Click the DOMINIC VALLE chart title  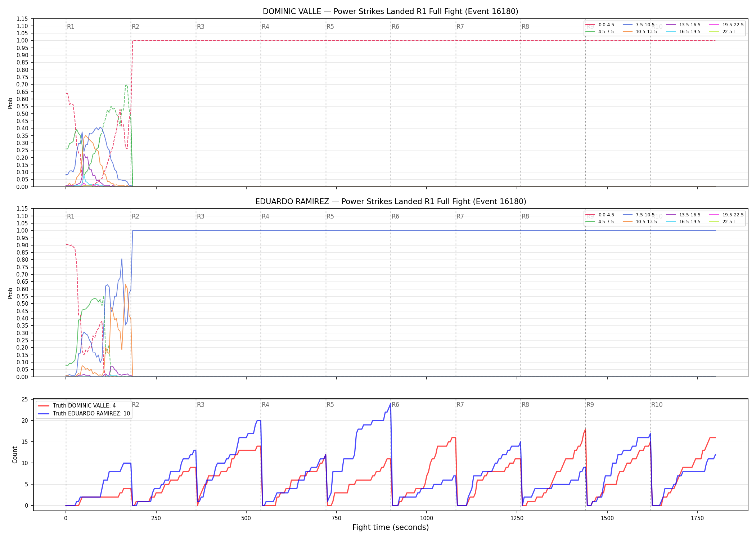tap(391, 12)
